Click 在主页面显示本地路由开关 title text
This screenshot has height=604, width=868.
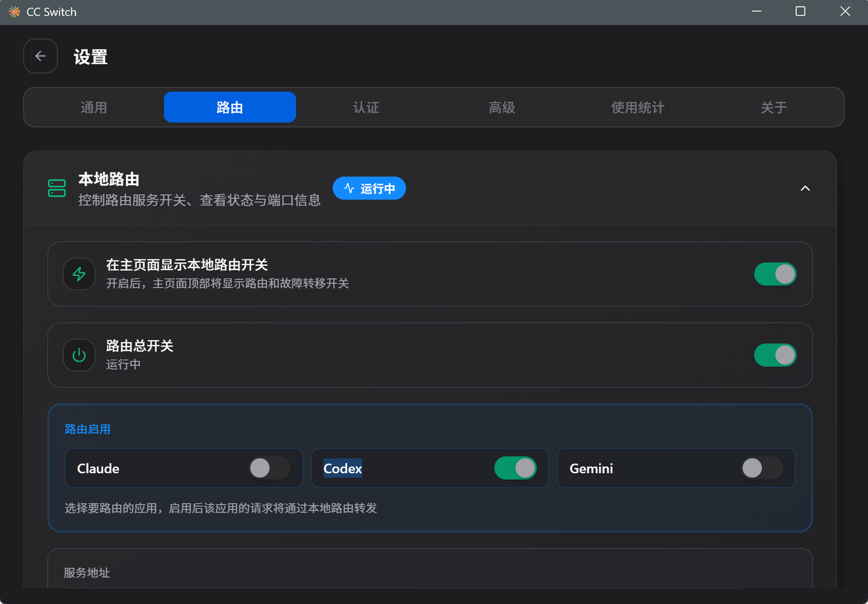(187, 265)
